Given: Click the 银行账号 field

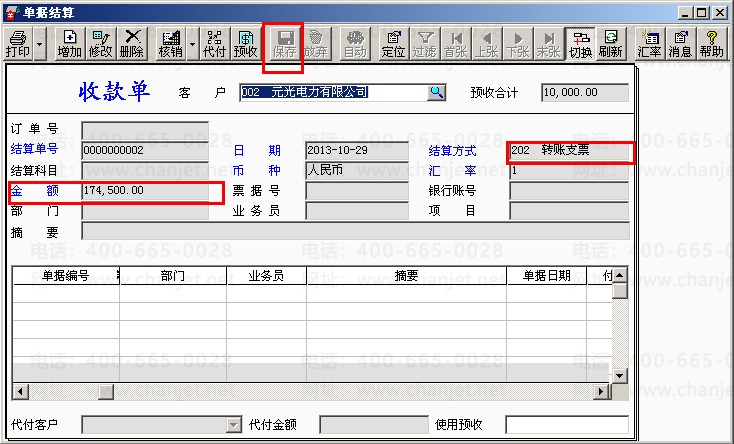Looking at the screenshot, I should click(569, 191).
